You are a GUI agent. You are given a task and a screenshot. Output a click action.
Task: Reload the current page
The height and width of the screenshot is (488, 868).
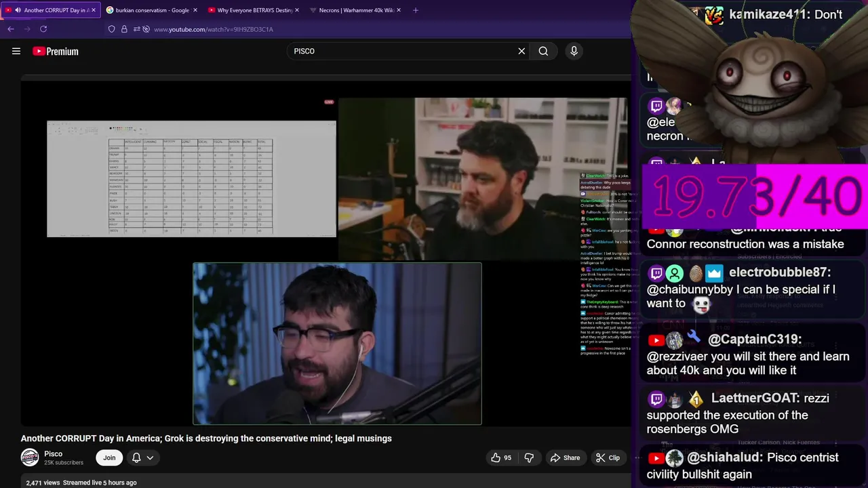point(43,29)
